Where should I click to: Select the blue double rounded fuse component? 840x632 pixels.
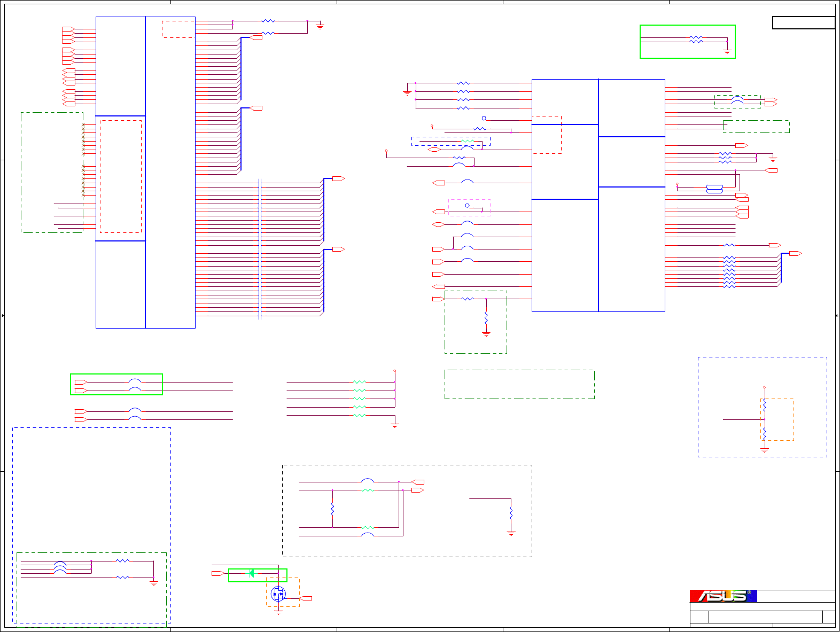[x=714, y=189]
